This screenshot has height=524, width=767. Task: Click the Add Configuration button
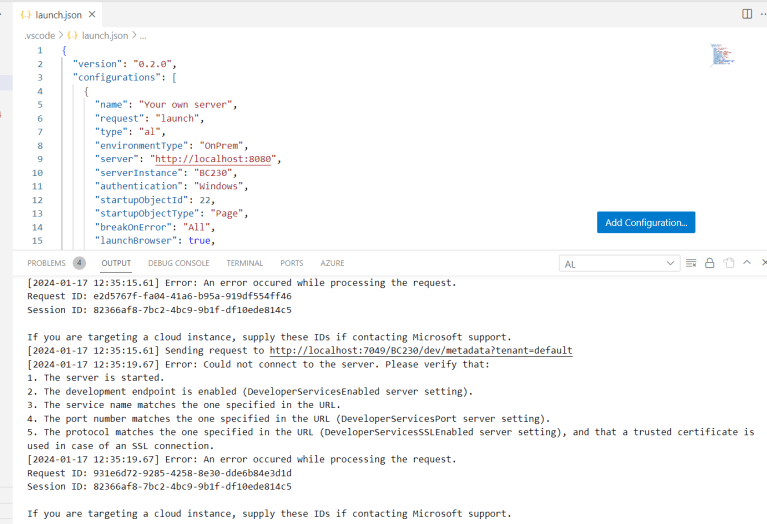[x=646, y=222]
